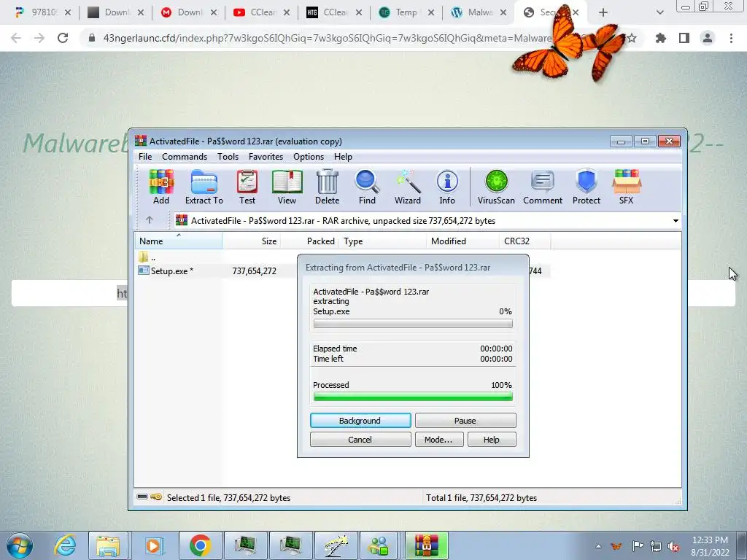The width and height of the screenshot is (747, 560).
Task: Open the Chrome three-dot menu
Action: pyautogui.click(x=731, y=38)
